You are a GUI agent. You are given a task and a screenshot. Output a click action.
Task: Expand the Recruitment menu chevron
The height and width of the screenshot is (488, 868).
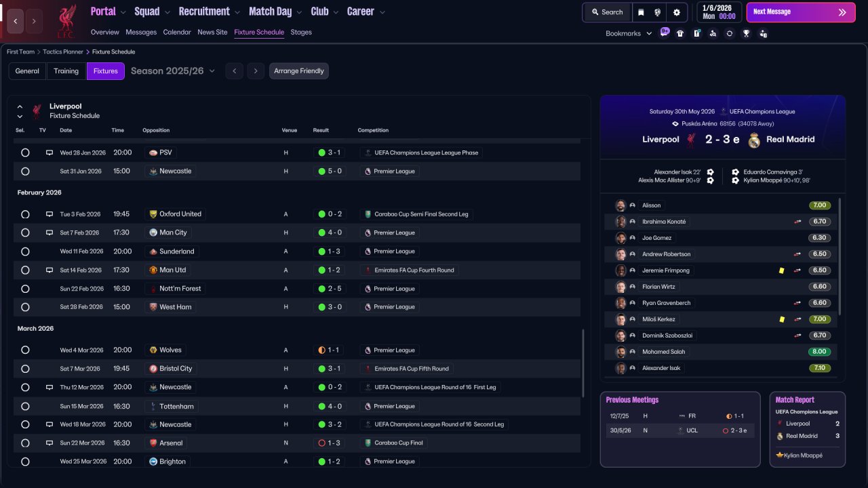tap(237, 12)
